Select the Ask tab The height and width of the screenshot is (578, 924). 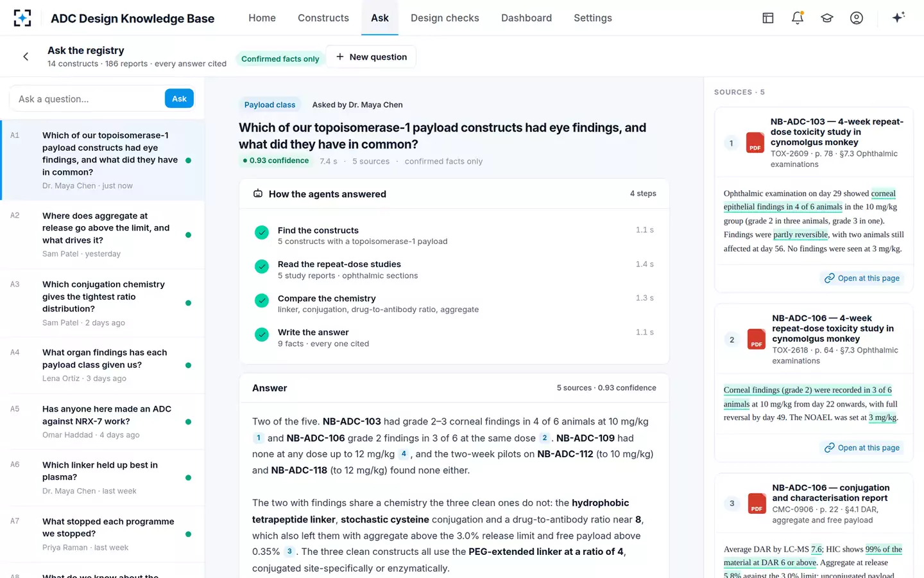(380, 18)
